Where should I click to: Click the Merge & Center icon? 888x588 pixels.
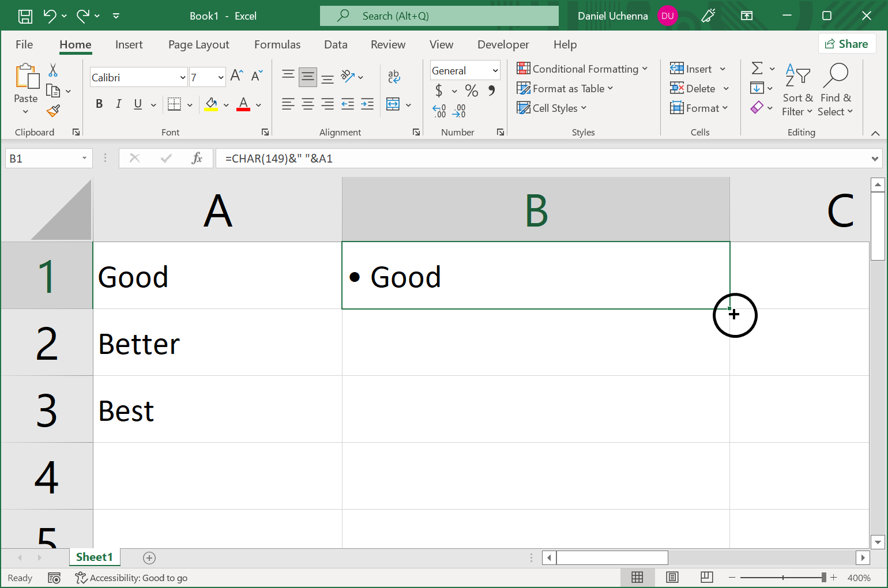[x=393, y=104]
